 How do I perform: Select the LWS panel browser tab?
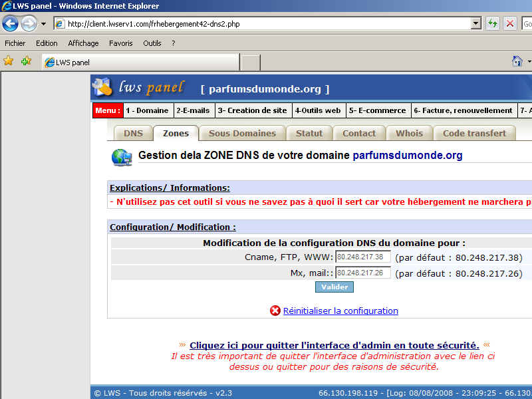click(x=141, y=63)
